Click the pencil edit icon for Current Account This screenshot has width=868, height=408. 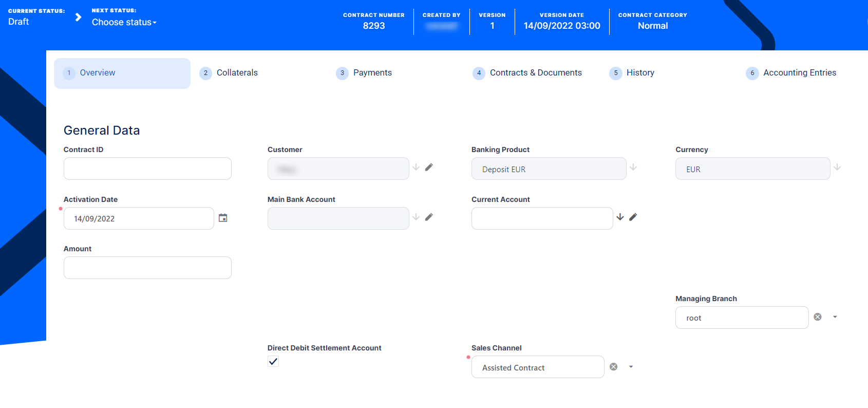pos(633,217)
